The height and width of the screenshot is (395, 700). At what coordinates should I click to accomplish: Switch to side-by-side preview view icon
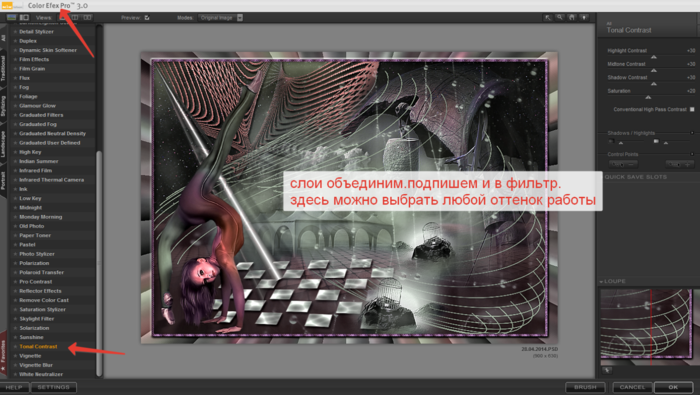[x=87, y=17]
